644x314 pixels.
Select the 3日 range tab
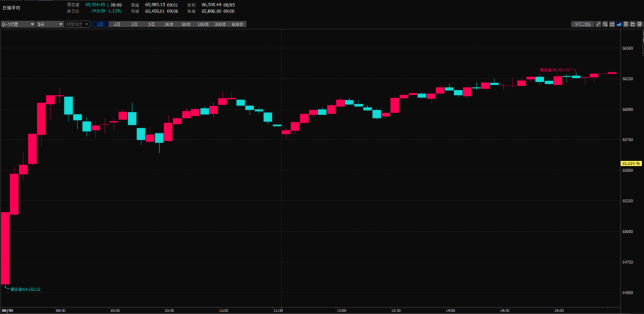(x=135, y=25)
